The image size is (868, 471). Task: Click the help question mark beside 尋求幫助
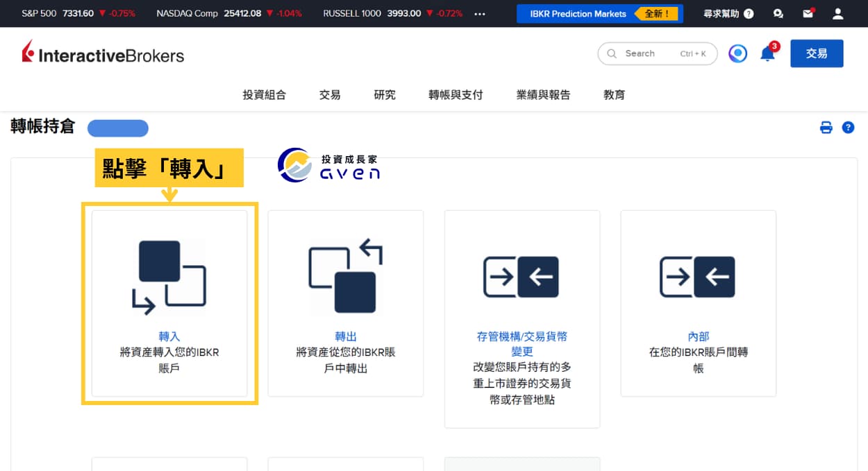tap(749, 13)
